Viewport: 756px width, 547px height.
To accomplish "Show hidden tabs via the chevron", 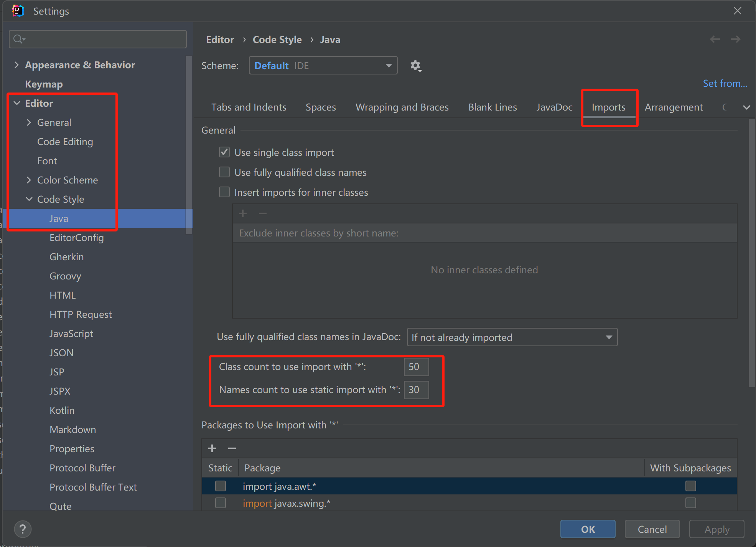I will [746, 107].
